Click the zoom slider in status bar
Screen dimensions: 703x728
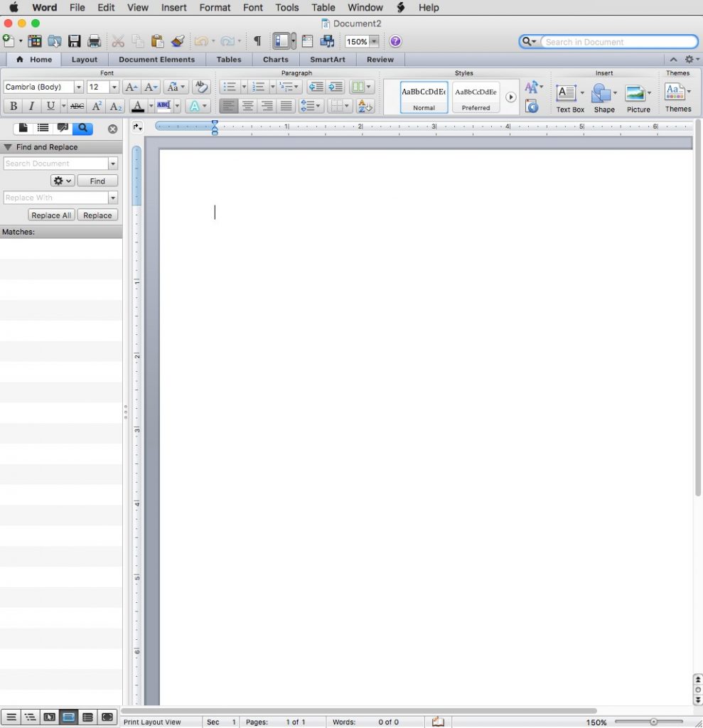(x=653, y=722)
